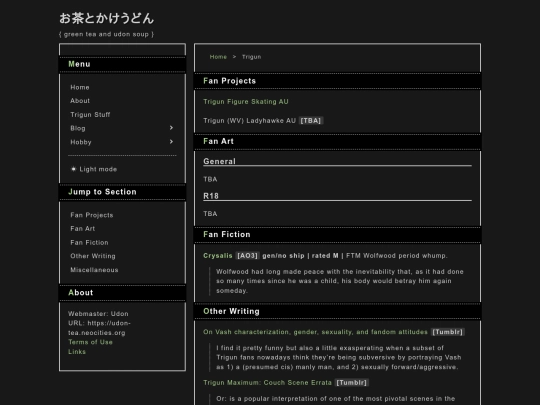Open Trigun Stuff in the menu
This screenshot has width=540, height=405.
click(x=90, y=114)
